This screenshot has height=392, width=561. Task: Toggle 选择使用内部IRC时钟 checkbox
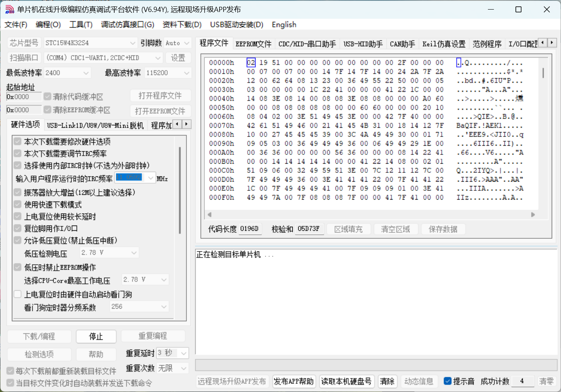(18, 165)
